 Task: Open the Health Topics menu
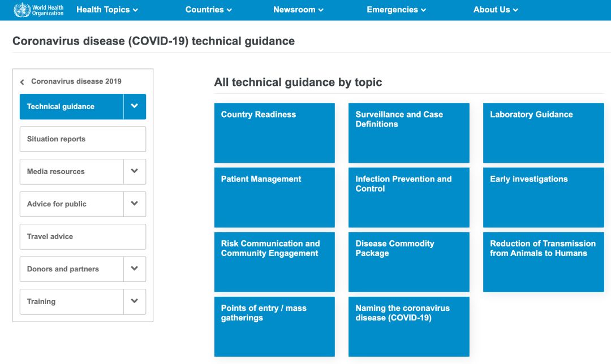107,10
